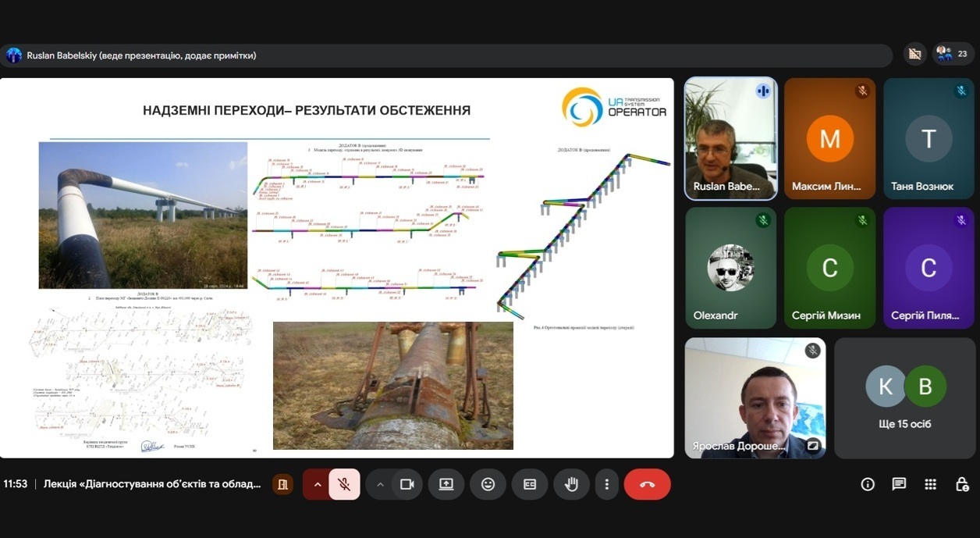Open the emoji reactions picker

(x=488, y=484)
